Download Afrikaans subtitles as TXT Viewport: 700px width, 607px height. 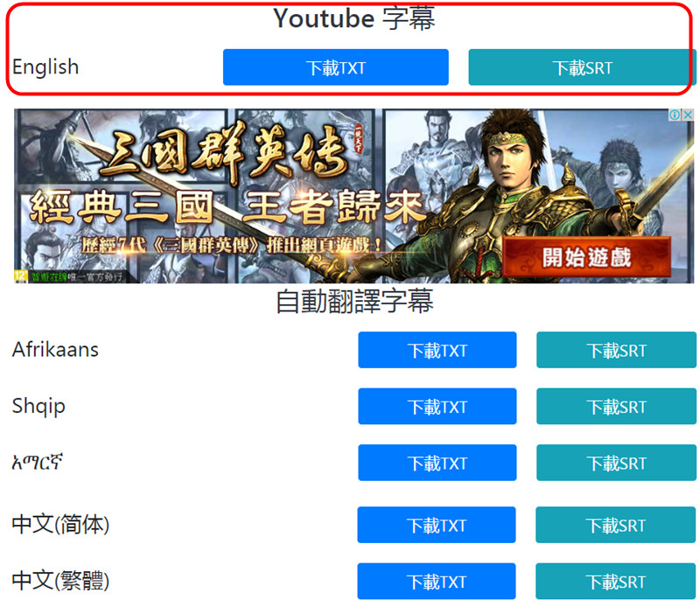pyautogui.click(x=437, y=350)
